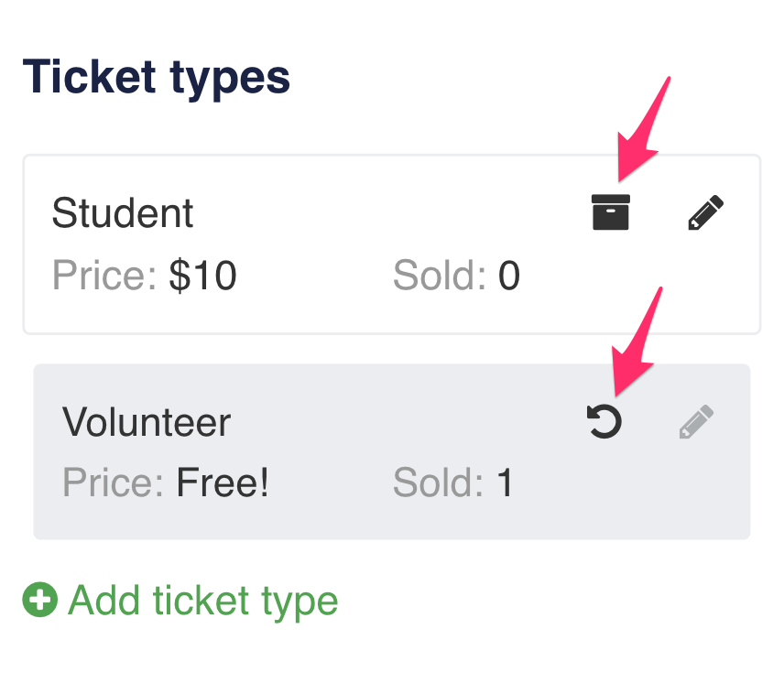Click the $10 price value for Student

[x=202, y=275]
